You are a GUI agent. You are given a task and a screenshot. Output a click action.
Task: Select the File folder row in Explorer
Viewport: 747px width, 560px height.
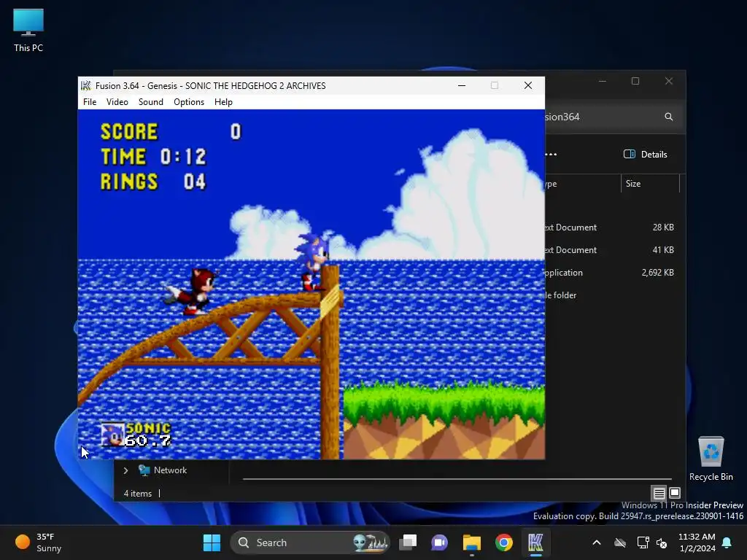pos(611,295)
